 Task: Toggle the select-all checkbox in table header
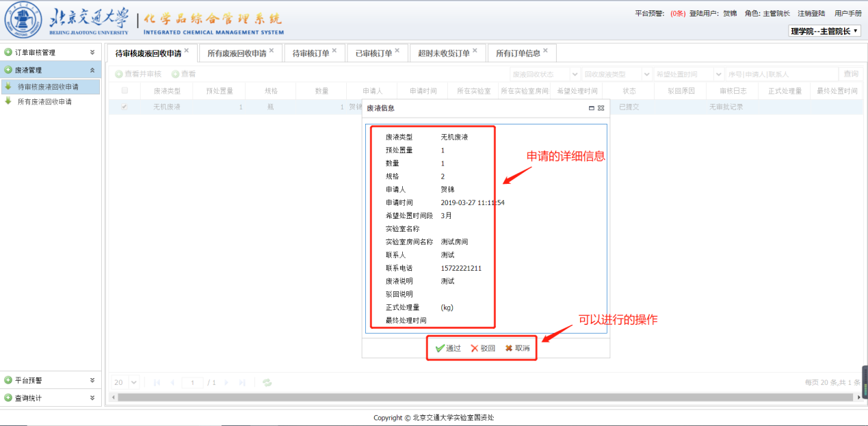click(124, 90)
